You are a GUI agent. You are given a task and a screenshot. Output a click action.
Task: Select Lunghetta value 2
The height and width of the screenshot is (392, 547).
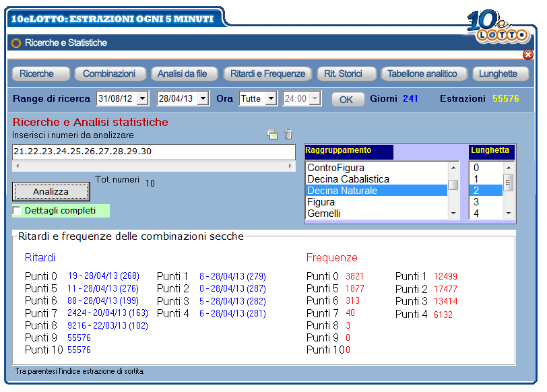(x=486, y=191)
